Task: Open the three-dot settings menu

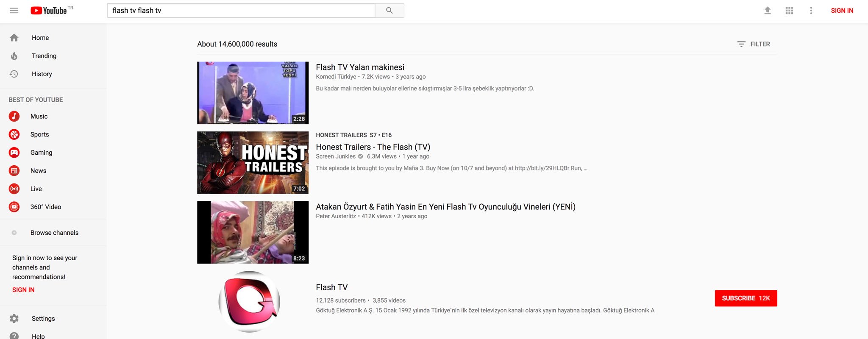Action: [x=811, y=11]
